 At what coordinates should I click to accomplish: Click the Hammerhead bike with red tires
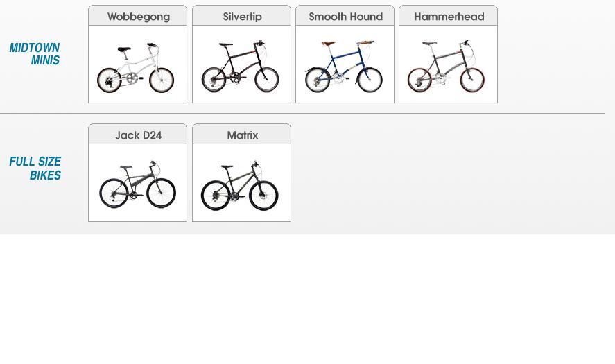(x=447, y=67)
